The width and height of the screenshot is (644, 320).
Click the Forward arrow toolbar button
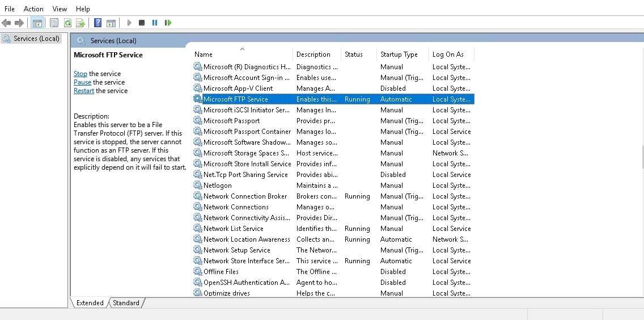coord(19,23)
